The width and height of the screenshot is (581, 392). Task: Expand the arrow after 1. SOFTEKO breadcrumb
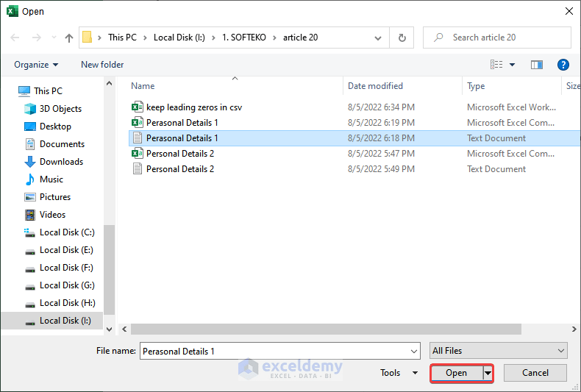coord(274,38)
